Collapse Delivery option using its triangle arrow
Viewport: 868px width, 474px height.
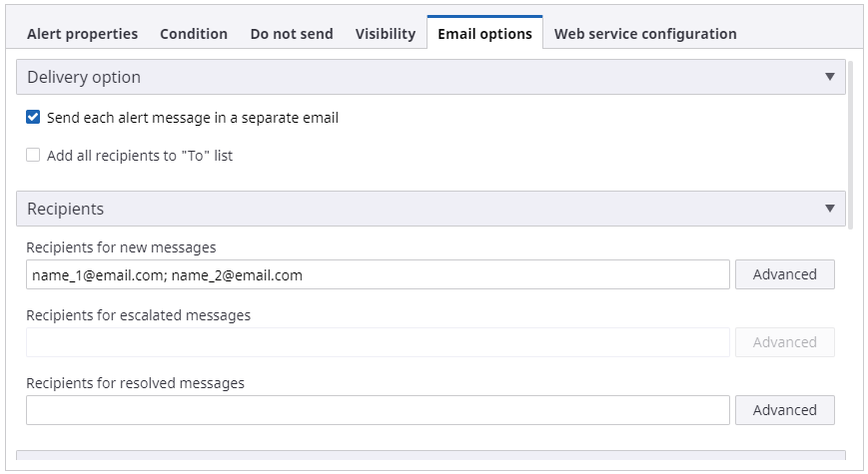tap(829, 77)
